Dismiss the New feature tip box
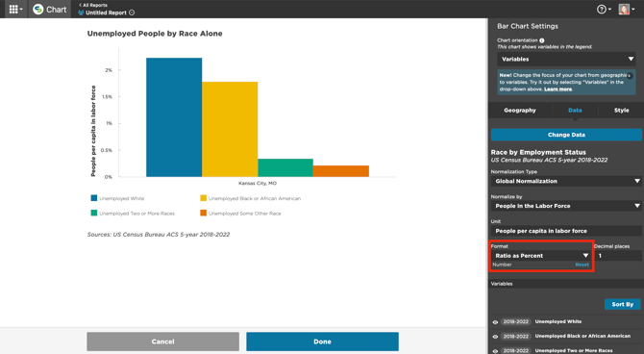The height and width of the screenshot is (354, 644). pos(630,76)
